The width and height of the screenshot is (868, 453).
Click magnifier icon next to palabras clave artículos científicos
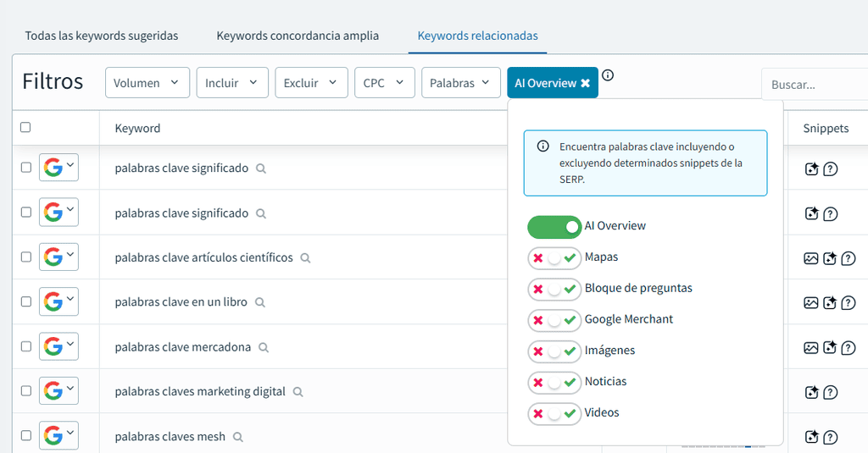(305, 258)
